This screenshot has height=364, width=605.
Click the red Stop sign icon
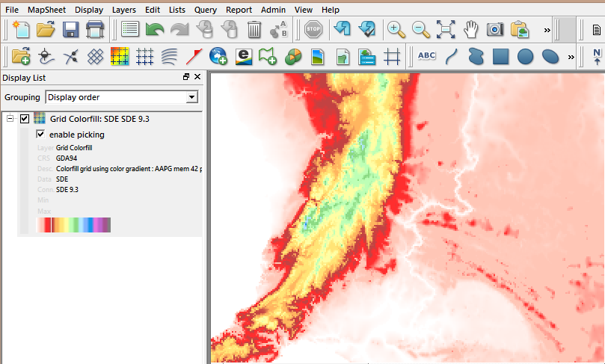pyautogui.click(x=313, y=30)
